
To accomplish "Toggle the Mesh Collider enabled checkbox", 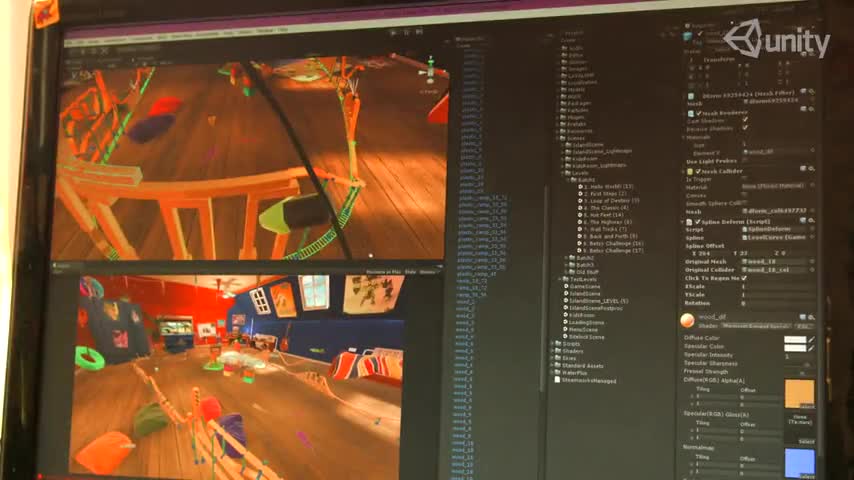I will coord(698,172).
